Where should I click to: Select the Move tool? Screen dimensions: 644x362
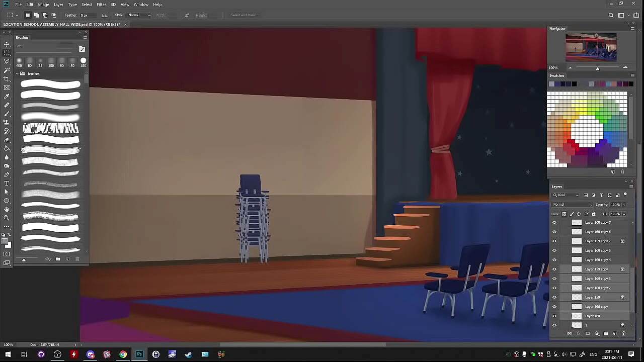click(x=7, y=44)
